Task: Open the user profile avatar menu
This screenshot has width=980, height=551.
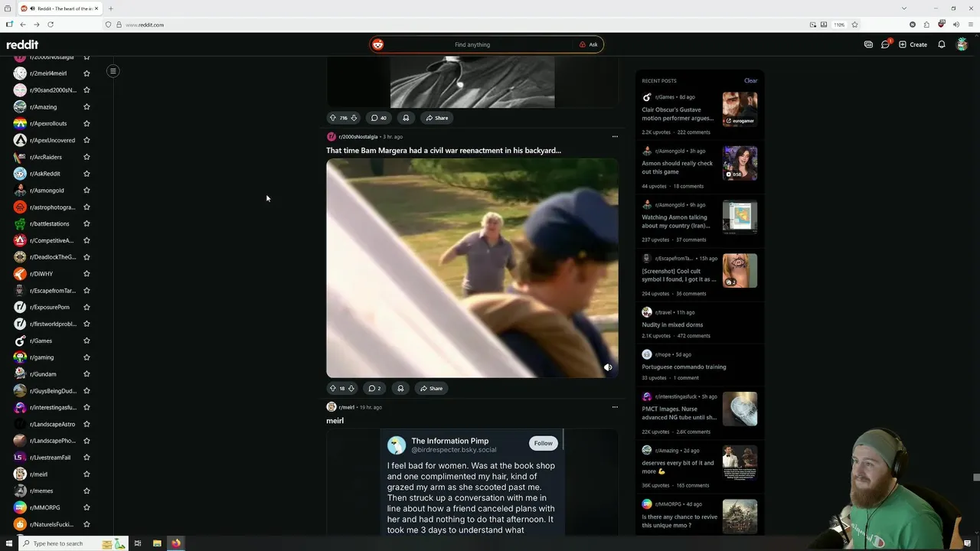Action: coord(962,44)
